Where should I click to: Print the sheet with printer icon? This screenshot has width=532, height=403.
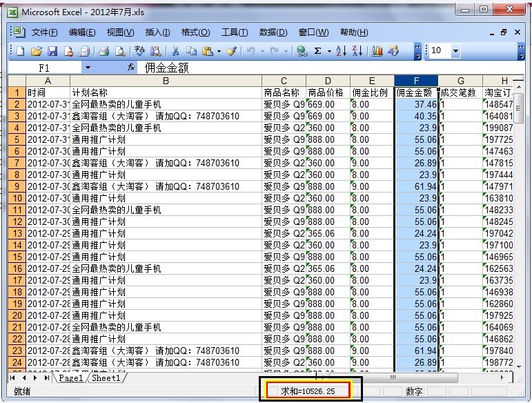pos(104,51)
